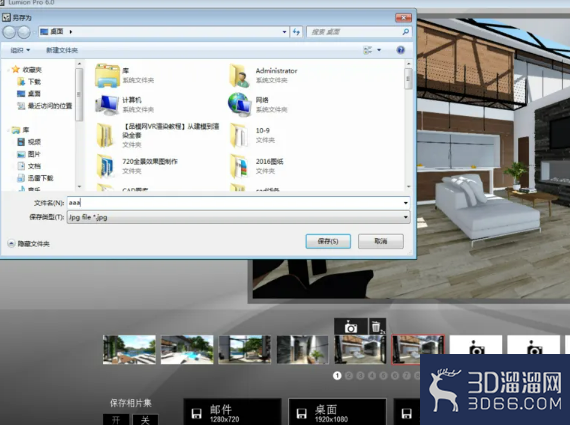
Task: Click the navigation pane scroll down arrow
Action: click(79, 187)
